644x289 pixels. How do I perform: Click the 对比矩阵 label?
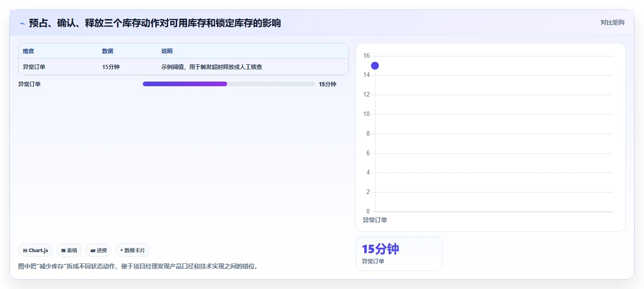(x=612, y=22)
